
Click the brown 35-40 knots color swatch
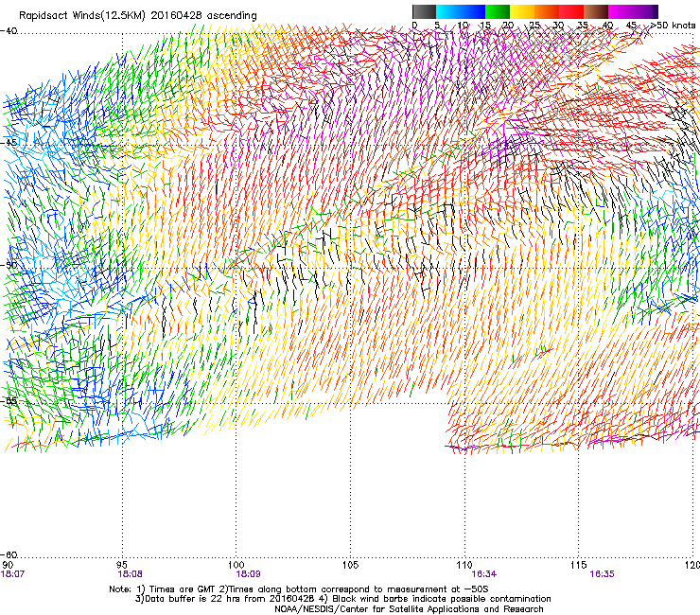pos(596,11)
